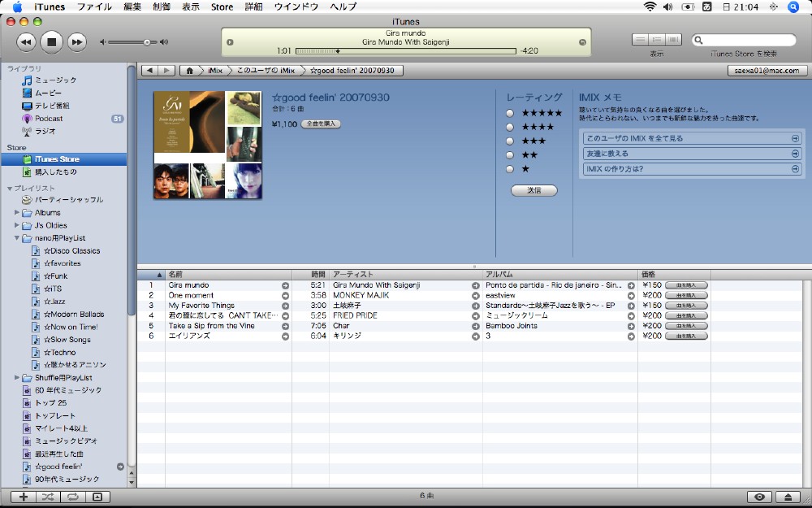The image size is (812, 508).
Task: Open the input method menu
Action: point(707,7)
